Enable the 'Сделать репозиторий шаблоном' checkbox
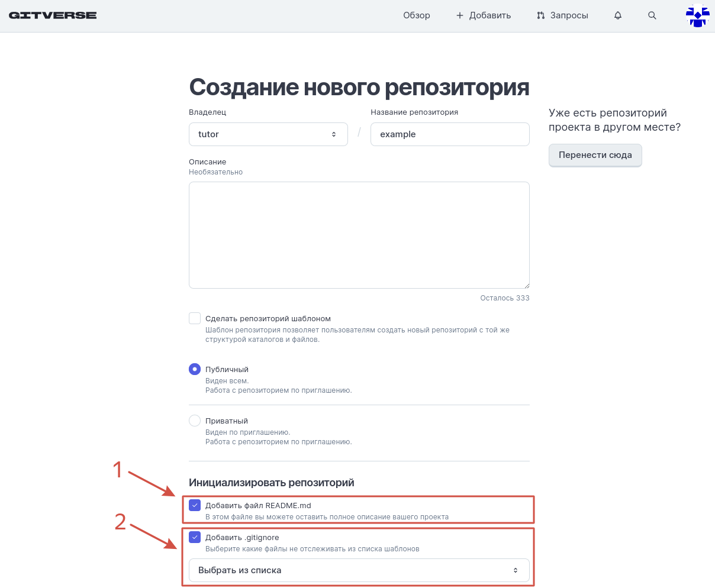 click(195, 318)
